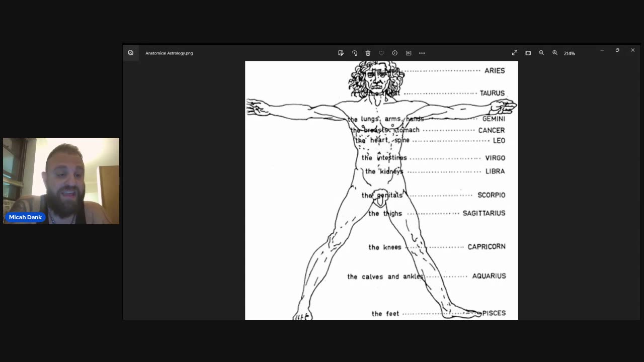Zoom out of the image
Image resolution: width=644 pixels, height=362 pixels.
coord(541,53)
